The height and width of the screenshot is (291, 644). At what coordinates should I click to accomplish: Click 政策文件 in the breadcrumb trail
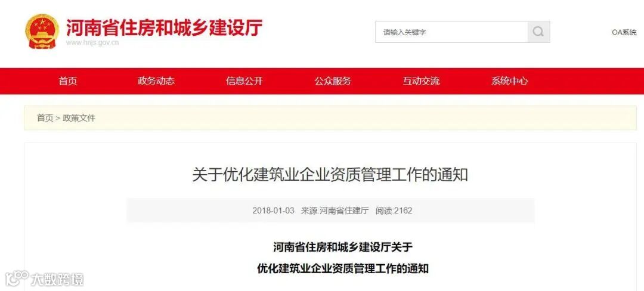coord(79,118)
